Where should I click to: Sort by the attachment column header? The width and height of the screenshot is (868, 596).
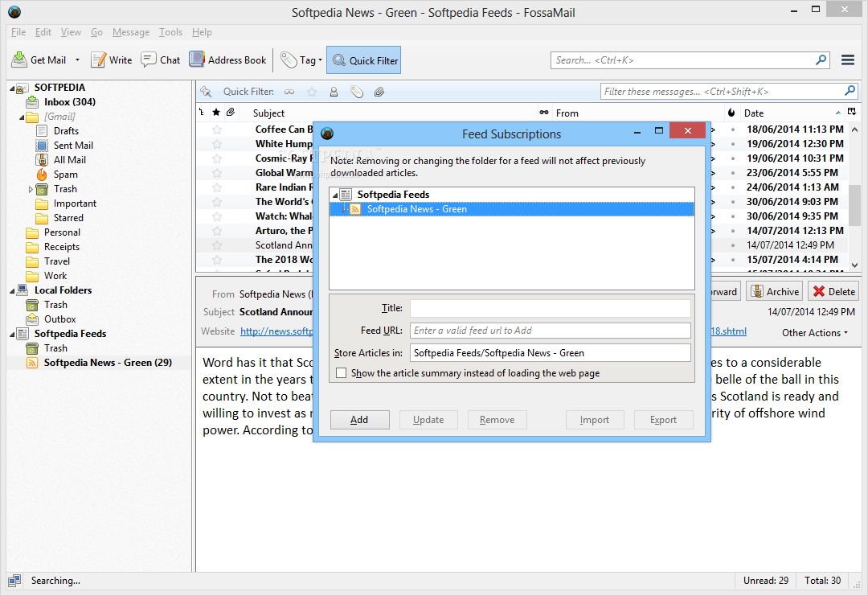(231, 113)
